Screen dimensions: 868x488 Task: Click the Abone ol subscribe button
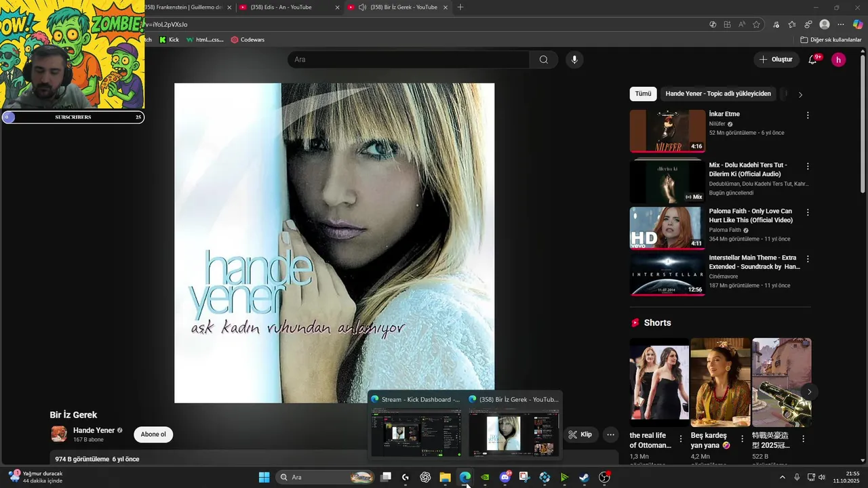(x=153, y=434)
